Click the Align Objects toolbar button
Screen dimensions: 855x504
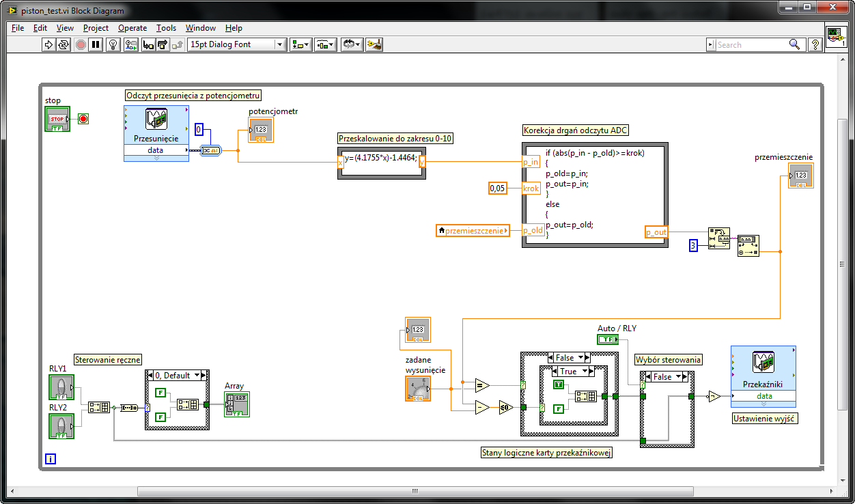[300, 44]
